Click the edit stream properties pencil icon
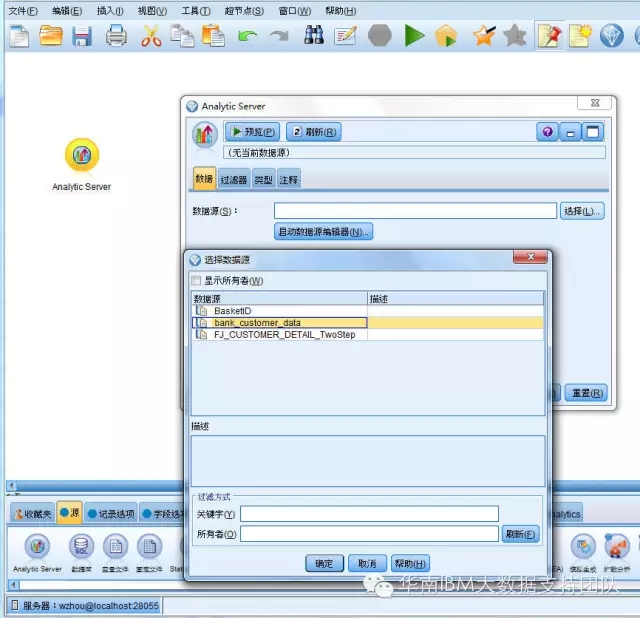Viewport: 640px width, 618px height. [x=345, y=36]
